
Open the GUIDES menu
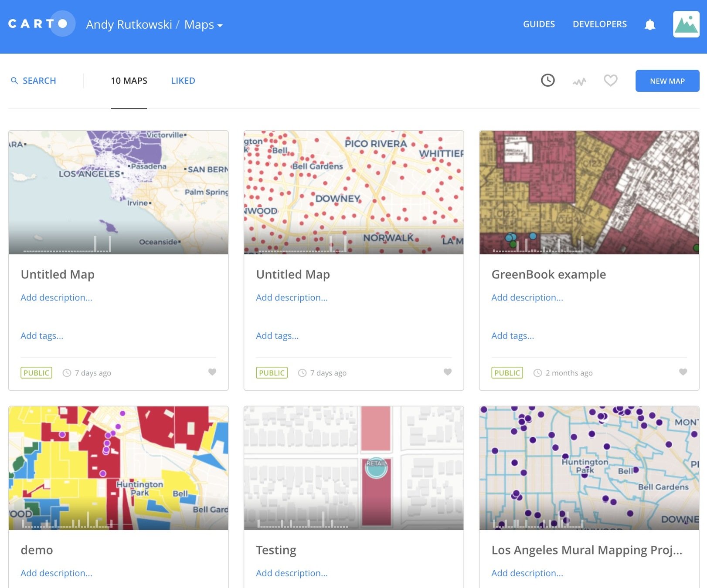[x=539, y=24]
